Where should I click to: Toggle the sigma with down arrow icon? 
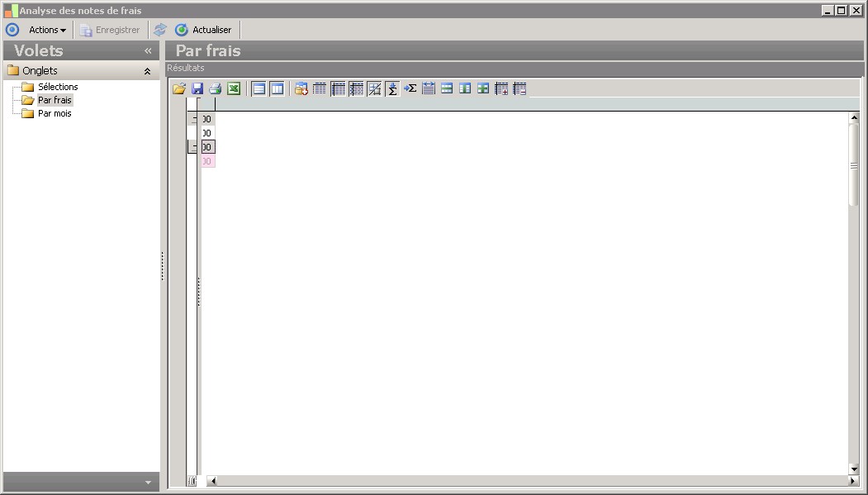(392, 88)
